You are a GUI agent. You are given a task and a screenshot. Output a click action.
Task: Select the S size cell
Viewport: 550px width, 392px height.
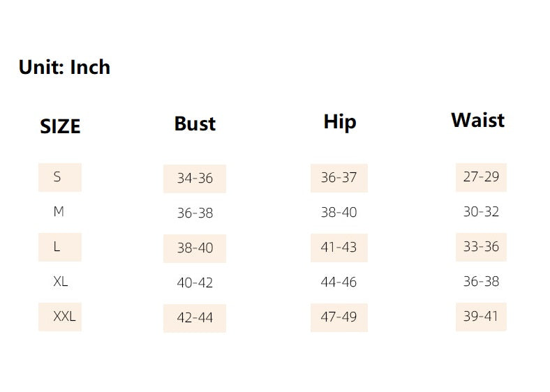coord(60,177)
